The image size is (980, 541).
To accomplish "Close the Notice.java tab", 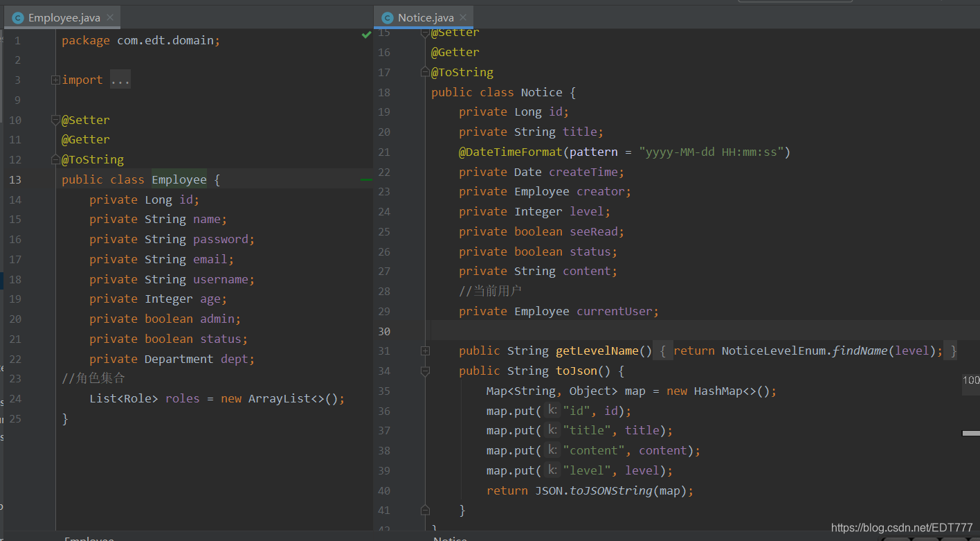I will 463,18.
